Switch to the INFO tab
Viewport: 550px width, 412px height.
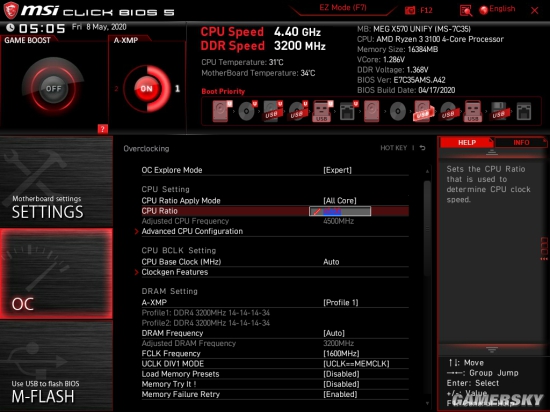pyautogui.click(x=521, y=142)
